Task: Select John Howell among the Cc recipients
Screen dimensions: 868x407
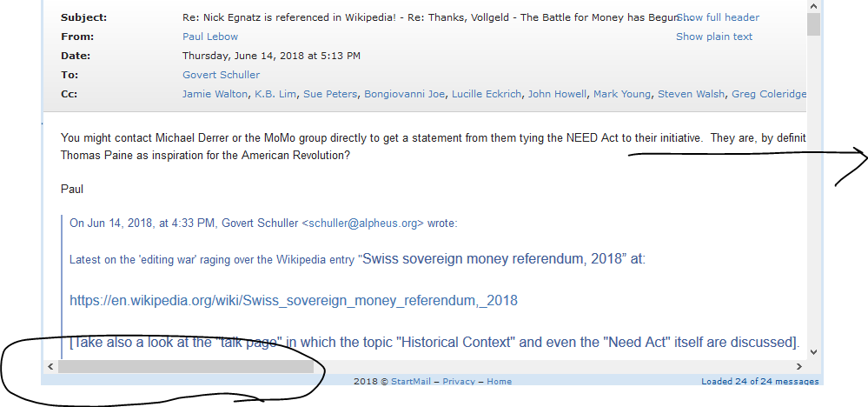Action: point(559,94)
